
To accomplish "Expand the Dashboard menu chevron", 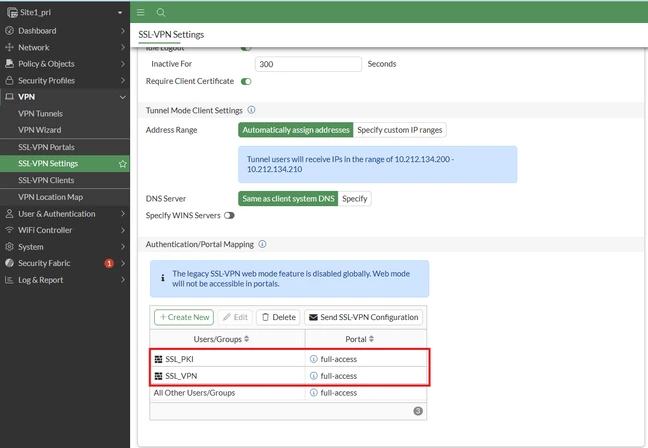I will point(123,31).
